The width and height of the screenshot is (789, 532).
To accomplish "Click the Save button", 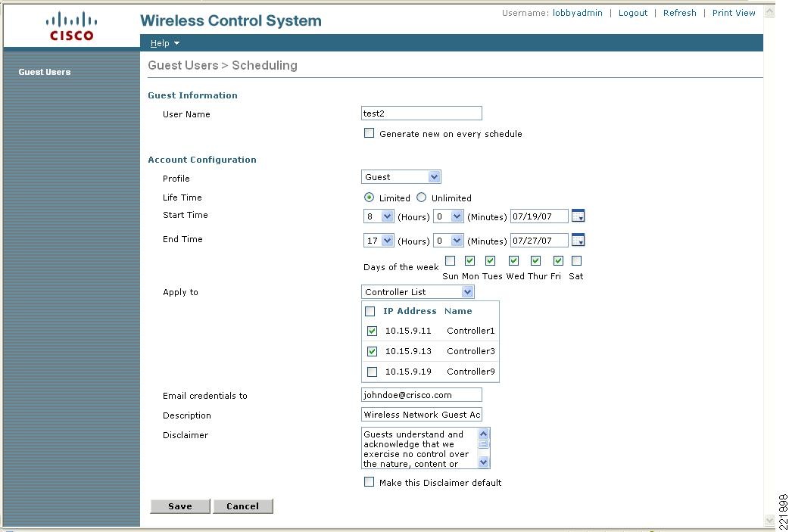I will point(180,506).
